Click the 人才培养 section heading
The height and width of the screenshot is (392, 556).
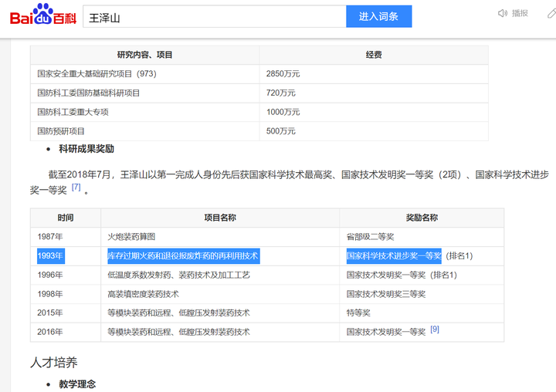54,363
